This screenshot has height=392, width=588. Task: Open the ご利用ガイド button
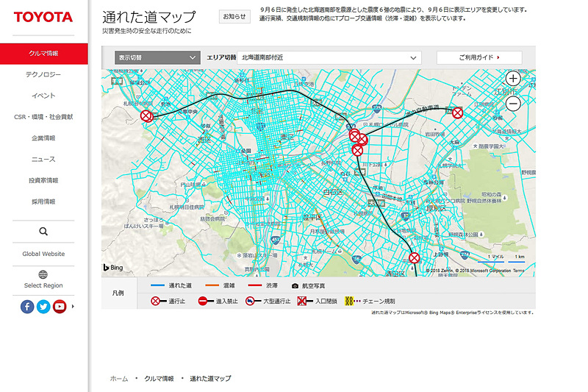click(x=479, y=58)
